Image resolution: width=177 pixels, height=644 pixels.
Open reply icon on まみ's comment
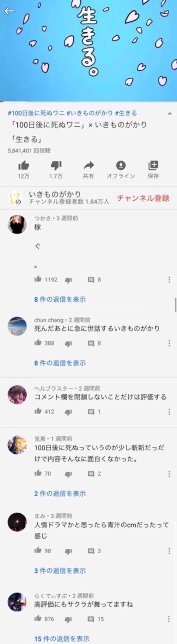(91, 551)
